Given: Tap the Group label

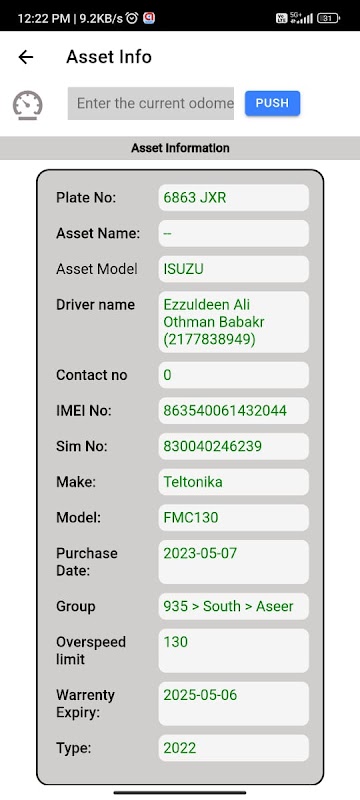Looking at the screenshot, I should (75, 607).
